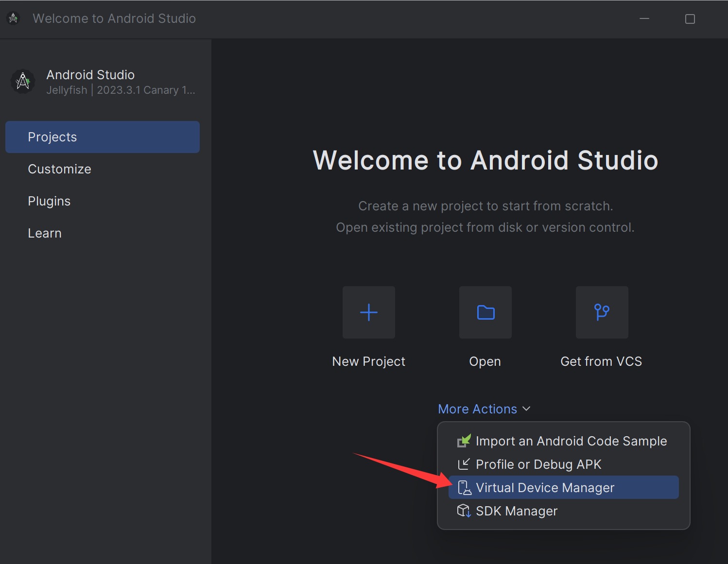This screenshot has height=564, width=728.
Task: Click the Get from VCS label
Action: pyautogui.click(x=602, y=361)
